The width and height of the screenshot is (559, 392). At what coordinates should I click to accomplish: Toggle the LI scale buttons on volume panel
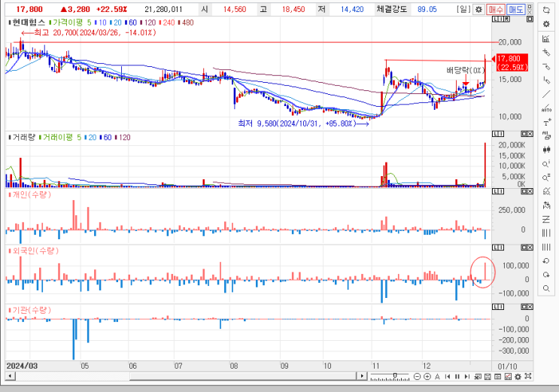pos(498,134)
